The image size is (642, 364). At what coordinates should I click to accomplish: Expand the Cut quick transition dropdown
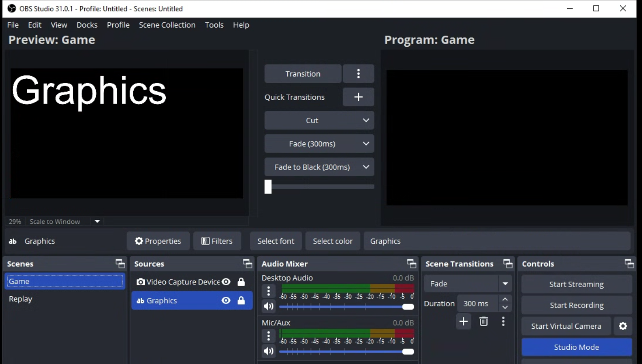click(366, 121)
